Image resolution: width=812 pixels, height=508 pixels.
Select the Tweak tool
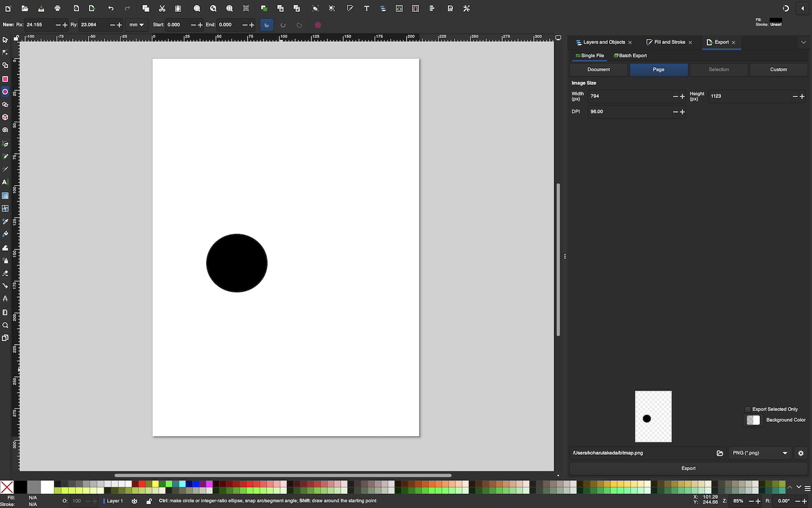click(x=5, y=248)
